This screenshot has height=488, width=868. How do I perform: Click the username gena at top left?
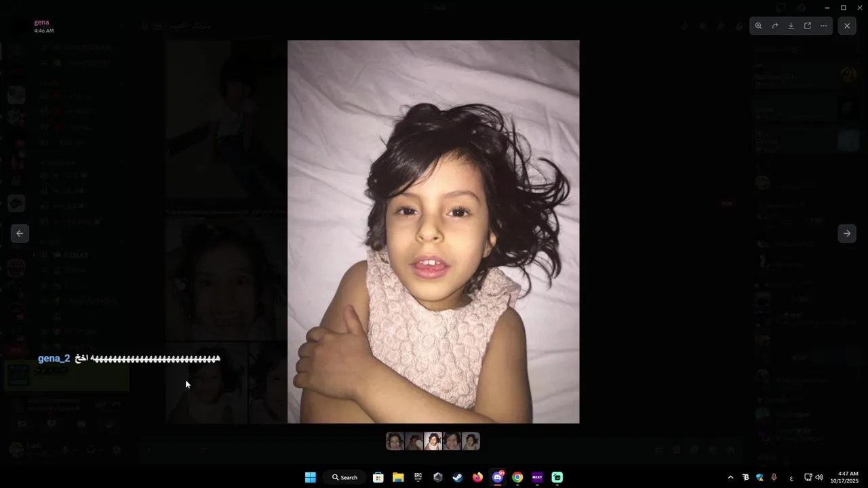click(x=41, y=22)
